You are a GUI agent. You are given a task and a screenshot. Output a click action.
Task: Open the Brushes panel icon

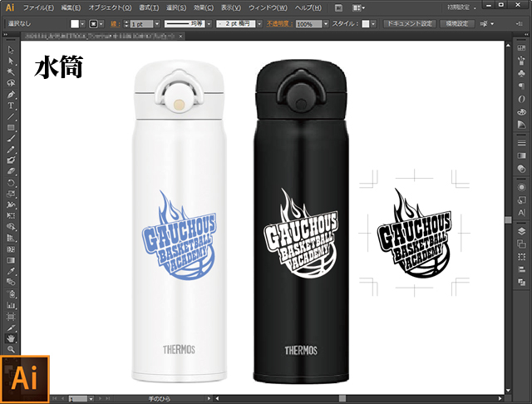click(521, 61)
